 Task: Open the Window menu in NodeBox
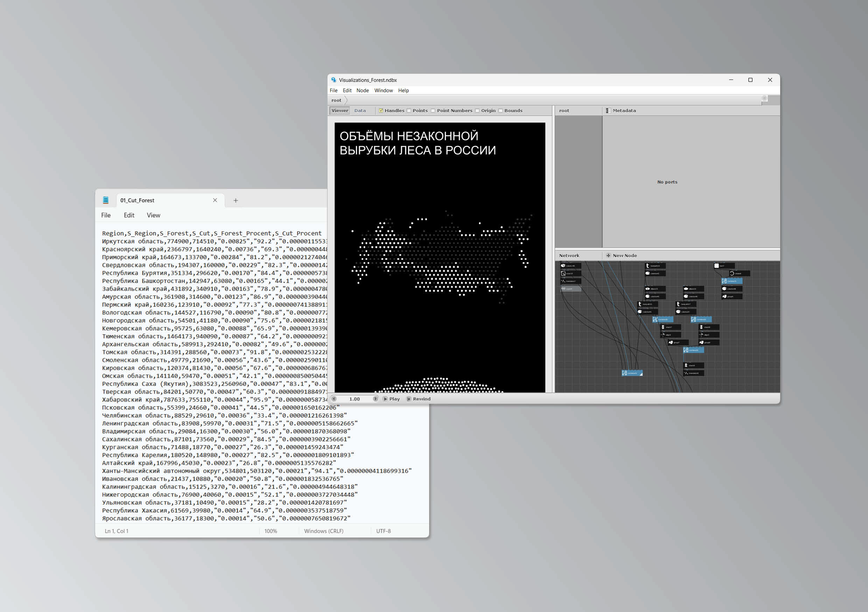point(383,90)
